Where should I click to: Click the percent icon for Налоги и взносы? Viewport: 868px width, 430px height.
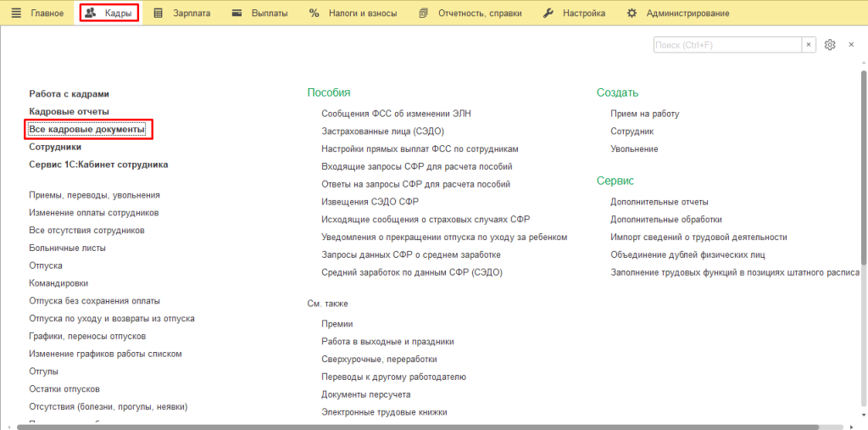(x=314, y=13)
